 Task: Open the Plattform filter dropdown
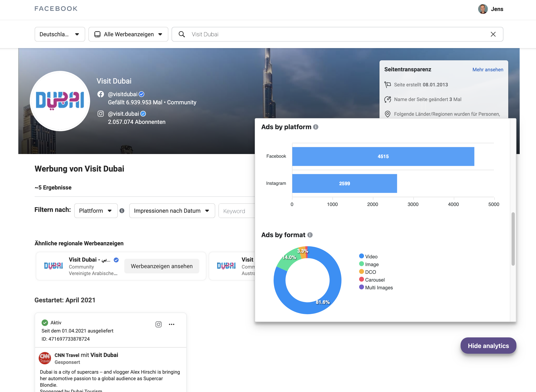[x=96, y=211]
